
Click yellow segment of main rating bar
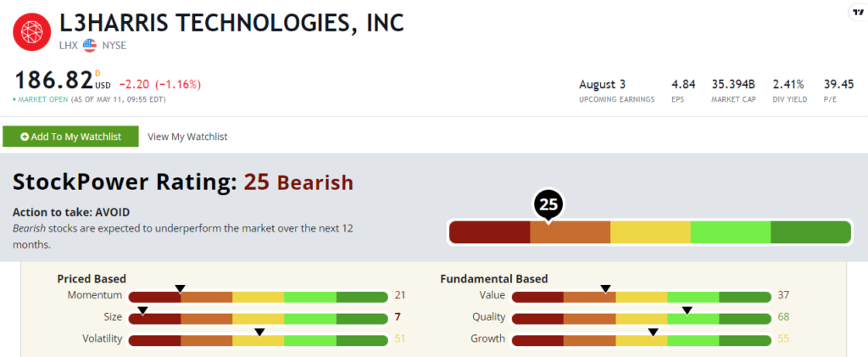(650, 231)
